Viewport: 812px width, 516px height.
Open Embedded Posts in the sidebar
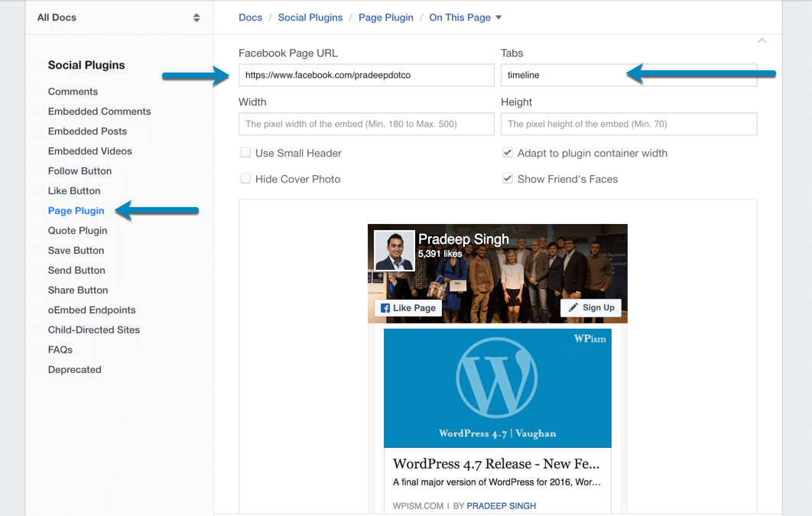pyautogui.click(x=87, y=131)
